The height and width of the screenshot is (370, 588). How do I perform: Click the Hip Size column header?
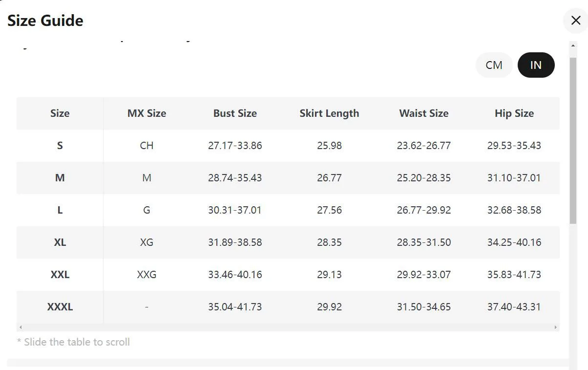514,113
